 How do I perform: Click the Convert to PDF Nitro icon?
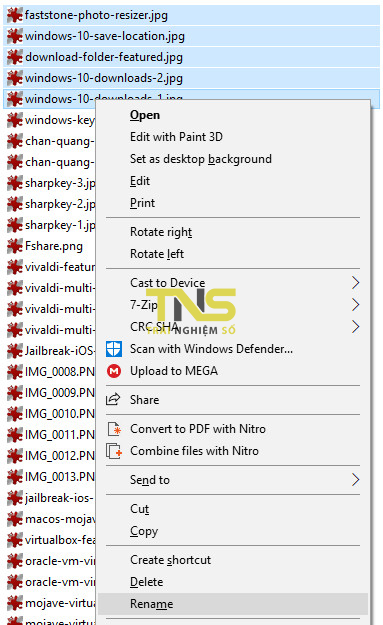(x=114, y=429)
